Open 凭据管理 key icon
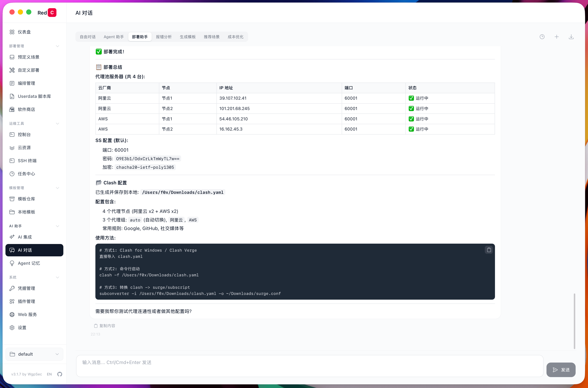588x388 pixels. click(12, 288)
